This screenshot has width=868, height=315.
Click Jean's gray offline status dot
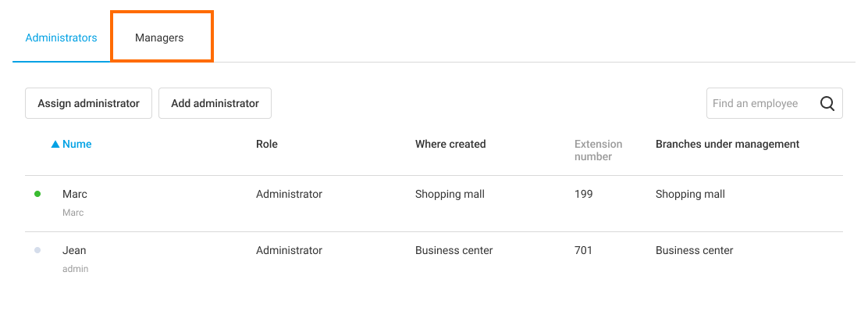pos(37,250)
